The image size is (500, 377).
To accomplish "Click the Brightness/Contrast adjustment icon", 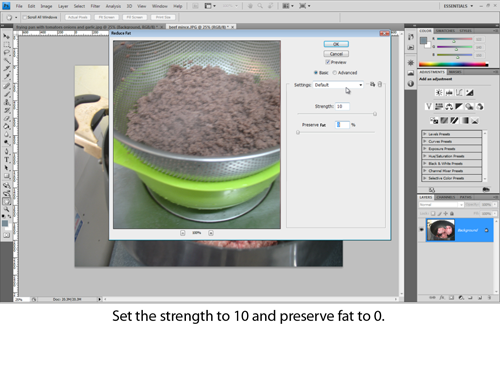I will pyautogui.click(x=439, y=93).
